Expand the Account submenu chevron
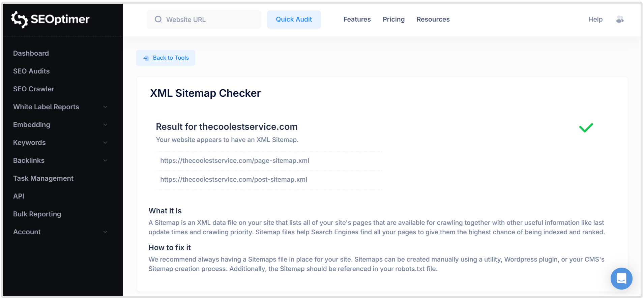 pos(105,232)
